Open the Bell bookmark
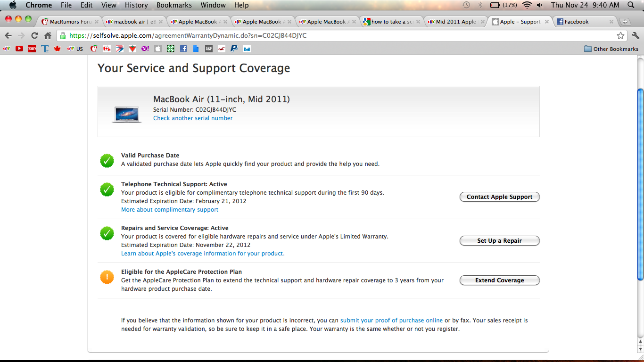Image resolution: width=644 pixels, height=362 pixels. (x=247, y=49)
